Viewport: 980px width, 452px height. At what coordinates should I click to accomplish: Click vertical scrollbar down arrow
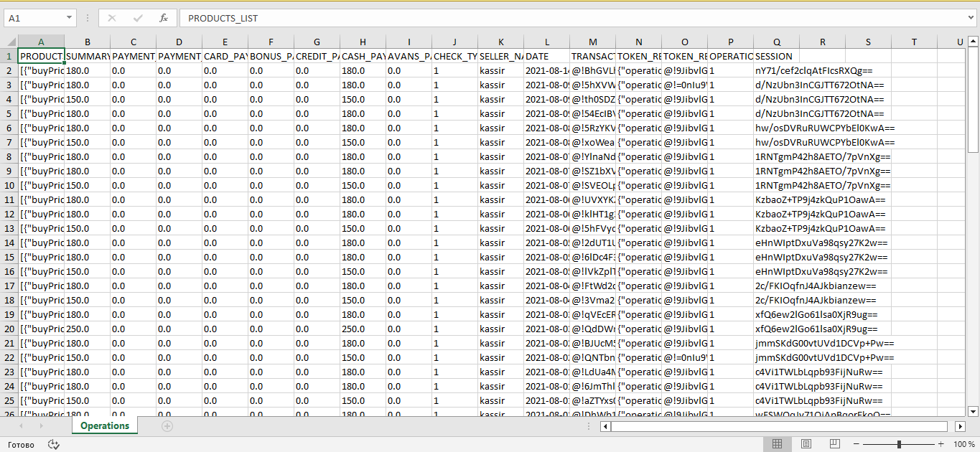pyautogui.click(x=974, y=411)
